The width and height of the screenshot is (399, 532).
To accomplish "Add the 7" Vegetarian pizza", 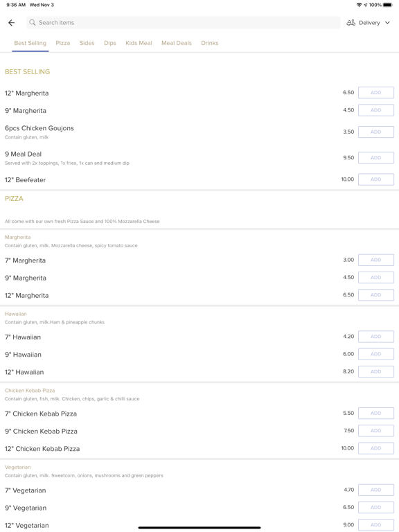I will pyautogui.click(x=376, y=490).
